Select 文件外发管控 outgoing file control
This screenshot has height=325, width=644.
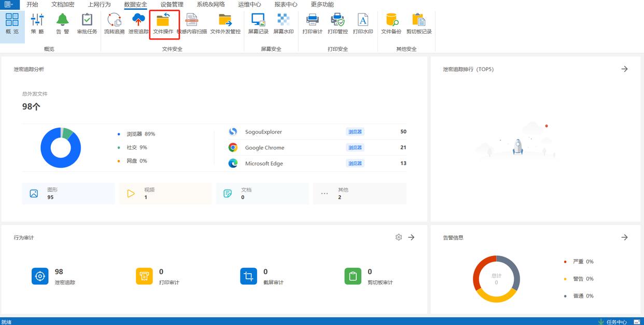point(225,24)
